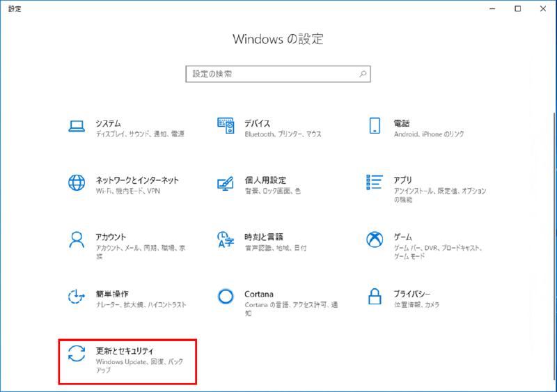Open the プライバシー title link
The image size is (557, 392).
pos(412,294)
